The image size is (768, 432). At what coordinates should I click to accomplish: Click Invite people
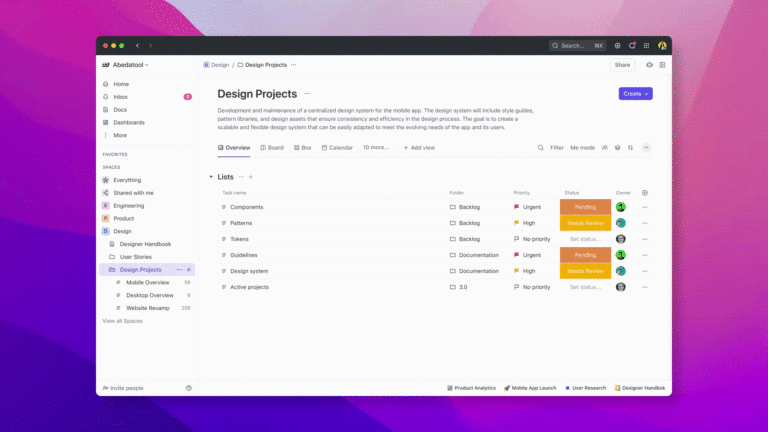[123, 388]
